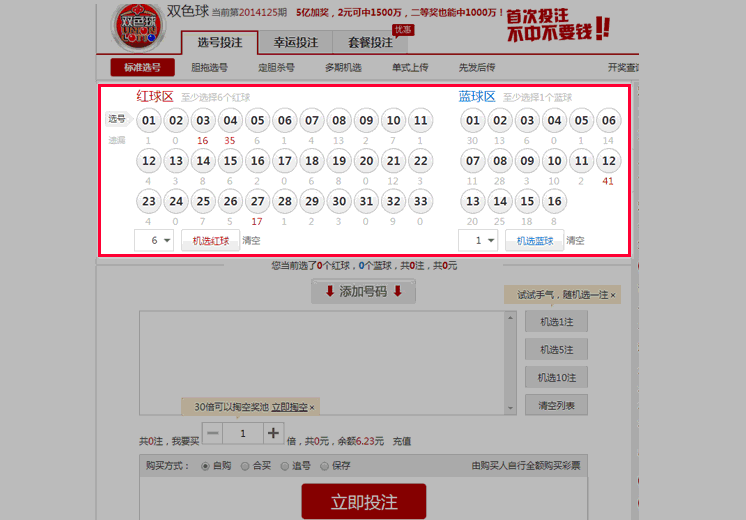The image size is (746, 520).
Task: Click the 机选10注 button
Action: (557, 378)
